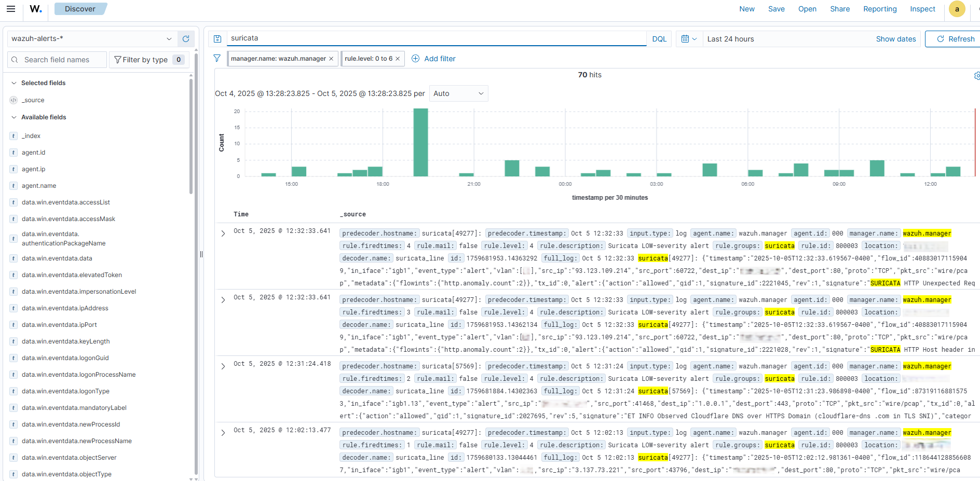This screenshot has width=980, height=481.
Task: Expand the first log row details
Action: (x=223, y=233)
